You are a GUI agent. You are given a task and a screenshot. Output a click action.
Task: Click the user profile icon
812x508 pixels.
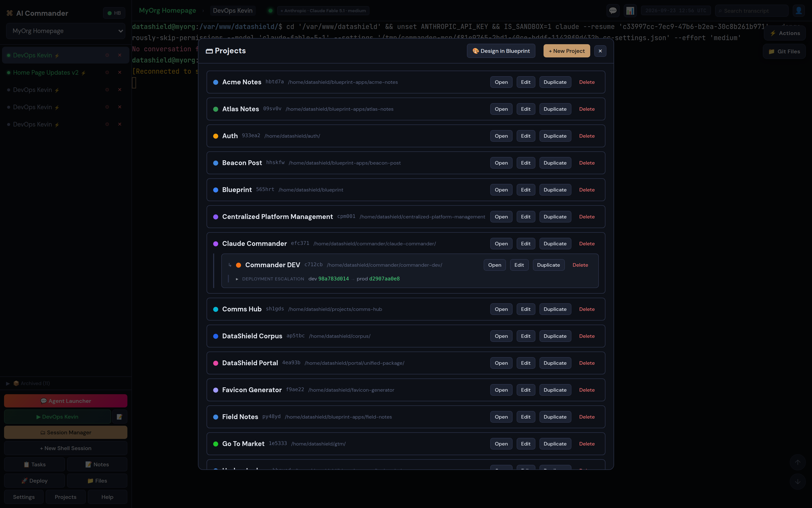coord(799,11)
